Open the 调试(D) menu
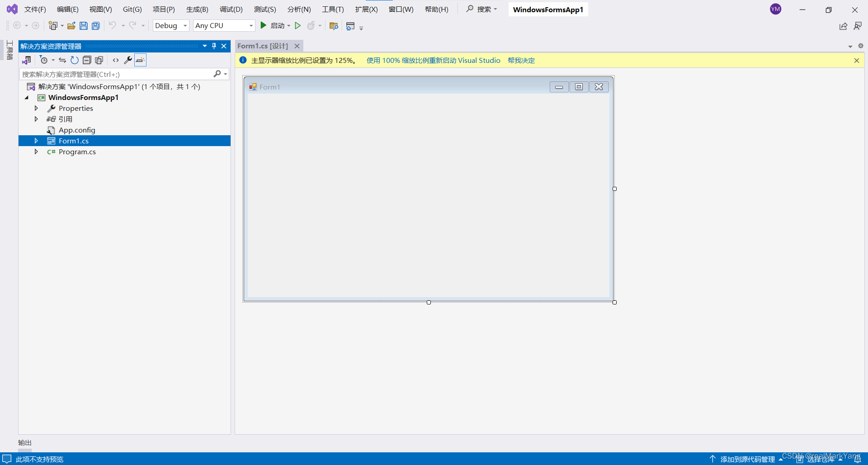Viewport: 868px width, 465px height. [x=231, y=9]
